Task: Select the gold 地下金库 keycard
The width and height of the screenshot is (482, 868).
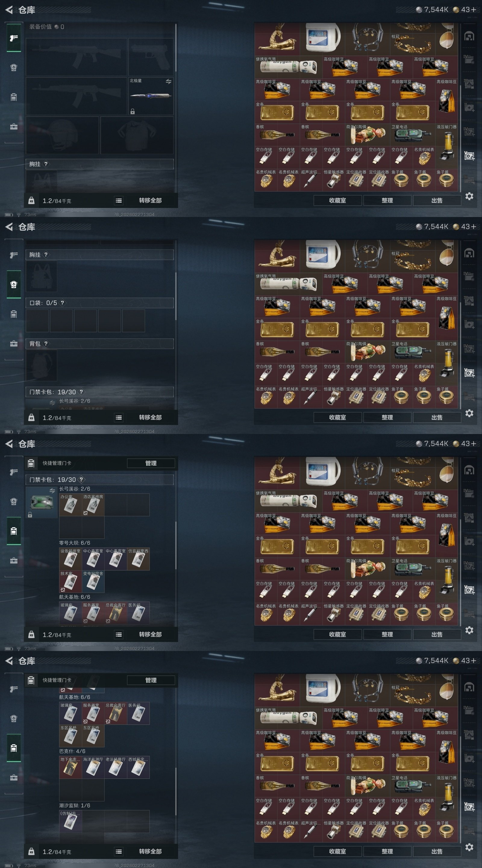Action: (x=70, y=767)
